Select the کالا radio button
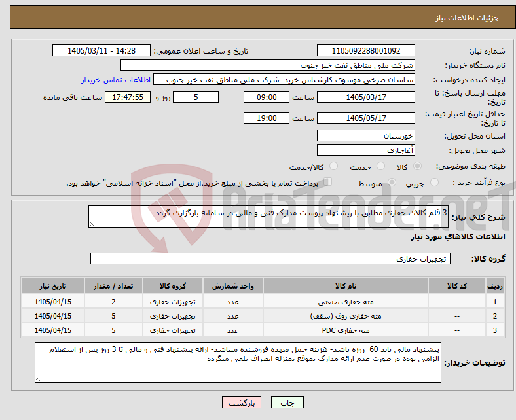The image size is (516, 420). [x=417, y=166]
